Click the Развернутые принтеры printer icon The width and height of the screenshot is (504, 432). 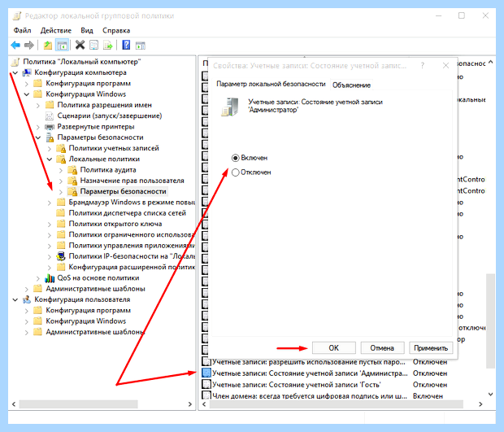(x=50, y=127)
